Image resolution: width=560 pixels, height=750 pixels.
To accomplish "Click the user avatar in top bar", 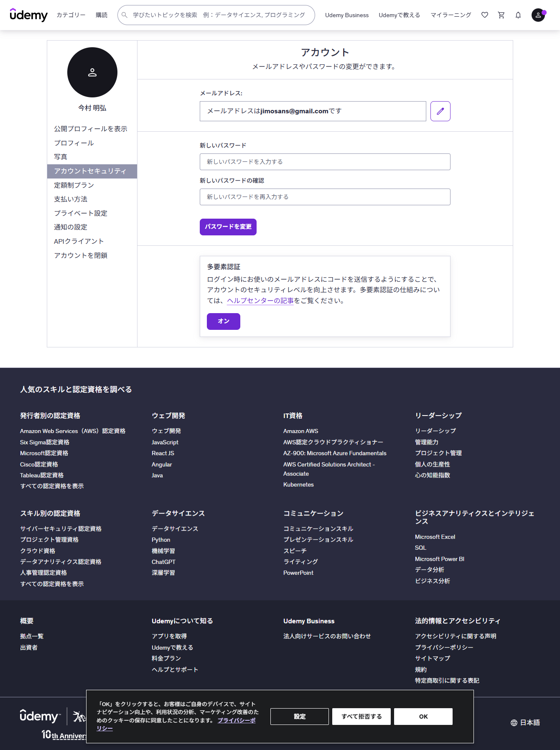I will [538, 15].
